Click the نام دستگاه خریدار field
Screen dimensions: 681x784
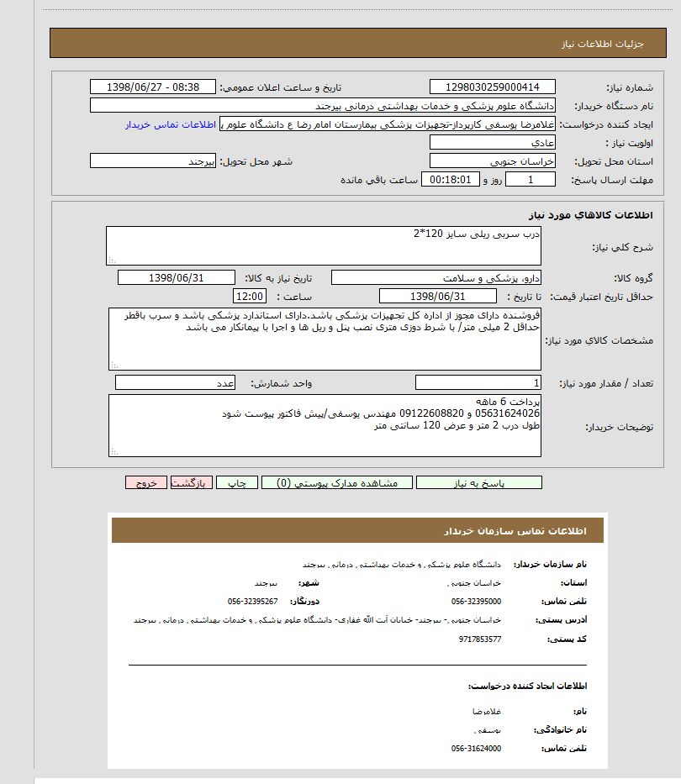(x=322, y=106)
